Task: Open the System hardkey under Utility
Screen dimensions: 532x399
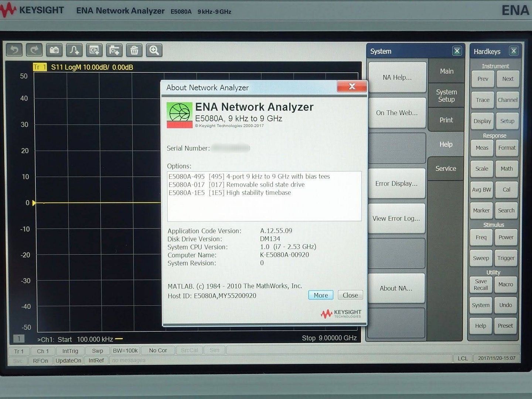Action: (x=481, y=305)
